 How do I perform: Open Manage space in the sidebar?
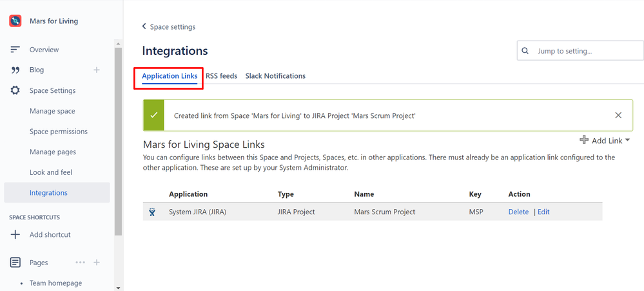52,111
